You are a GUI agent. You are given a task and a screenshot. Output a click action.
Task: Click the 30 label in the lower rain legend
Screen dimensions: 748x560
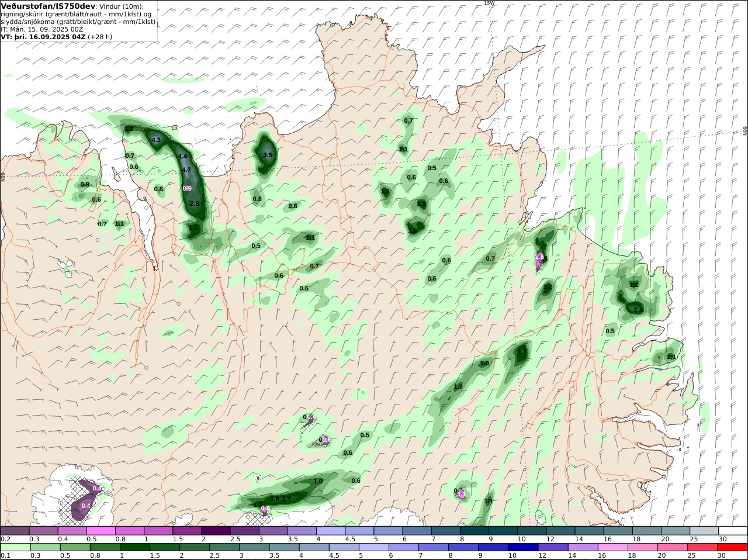point(723,555)
